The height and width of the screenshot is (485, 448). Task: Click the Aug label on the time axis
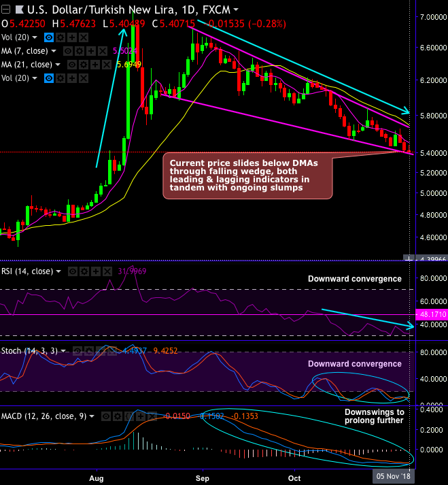click(x=97, y=478)
